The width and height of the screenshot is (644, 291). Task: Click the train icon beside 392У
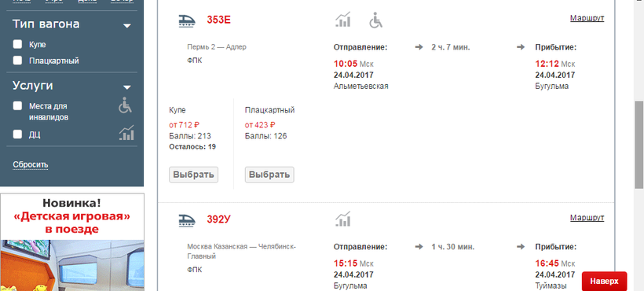pos(187,220)
